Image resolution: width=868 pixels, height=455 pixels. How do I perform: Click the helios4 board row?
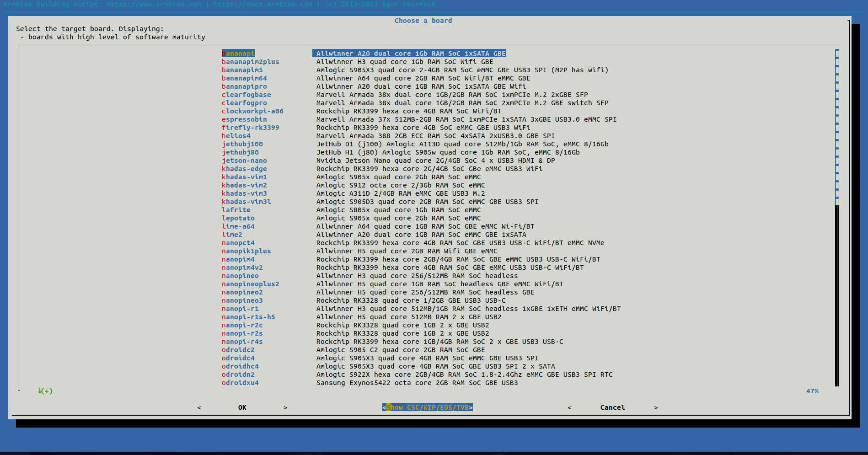236,136
